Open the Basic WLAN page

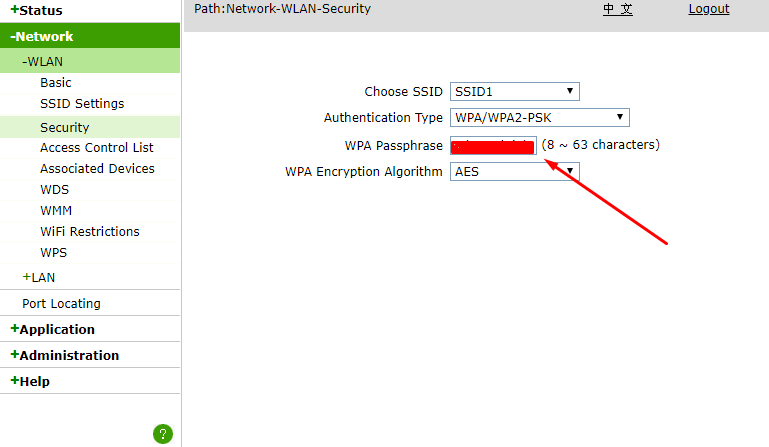(55, 82)
